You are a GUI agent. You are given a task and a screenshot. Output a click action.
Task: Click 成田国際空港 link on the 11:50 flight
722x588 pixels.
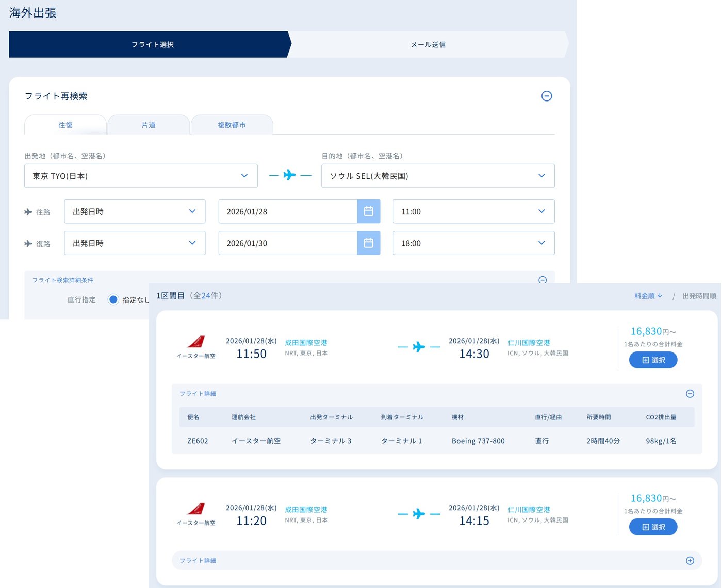(306, 343)
